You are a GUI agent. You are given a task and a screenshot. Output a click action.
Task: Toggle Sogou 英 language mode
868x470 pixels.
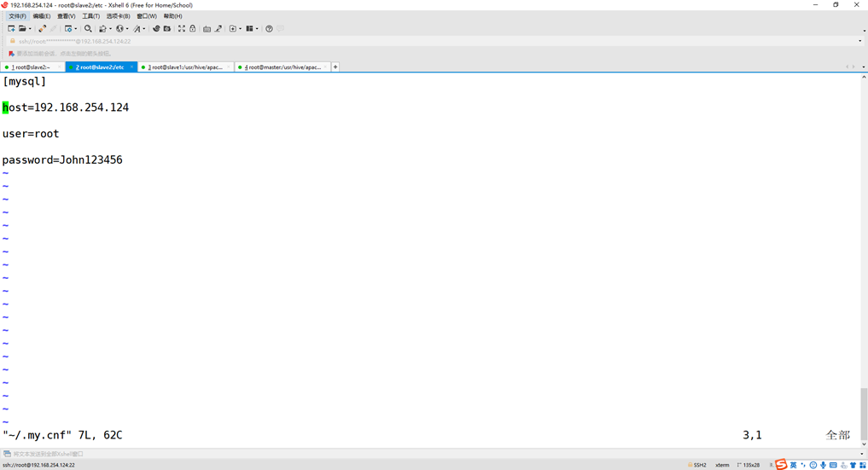click(793, 465)
